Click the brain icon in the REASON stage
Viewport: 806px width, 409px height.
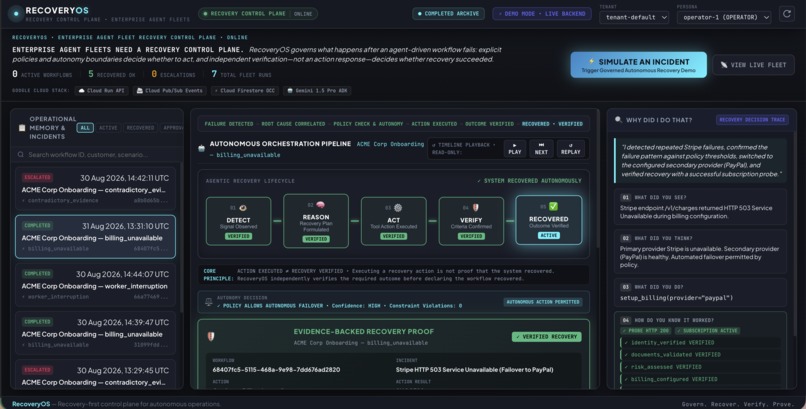(320, 204)
